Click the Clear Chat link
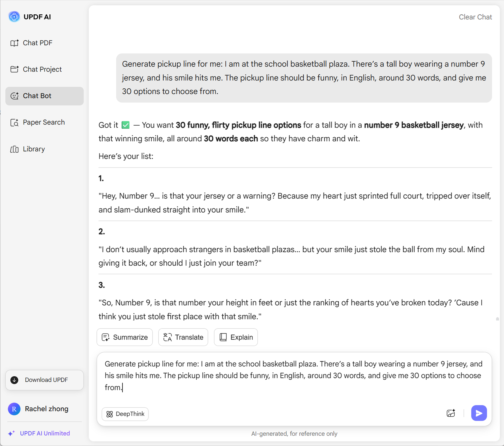The image size is (504, 446). pos(475,17)
